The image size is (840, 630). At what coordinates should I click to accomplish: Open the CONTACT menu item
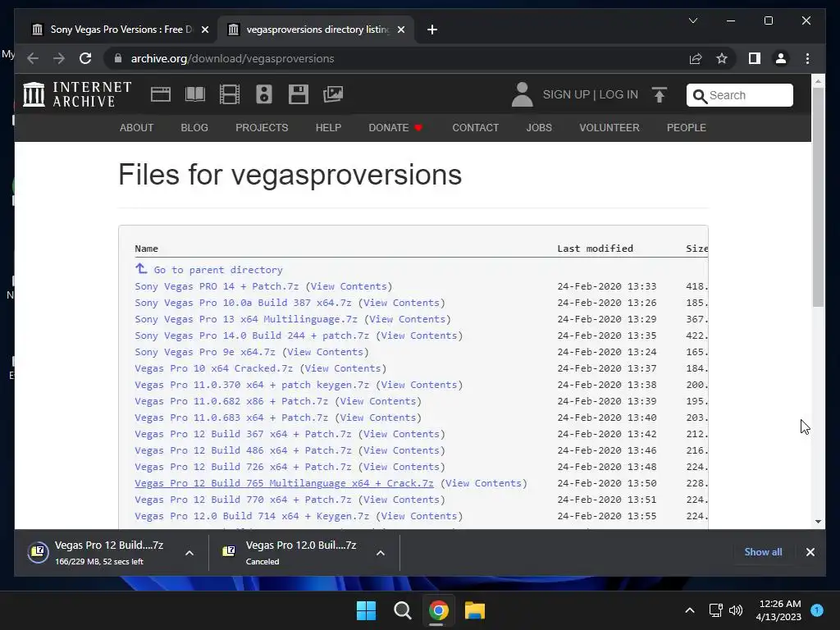tap(475, 127)
